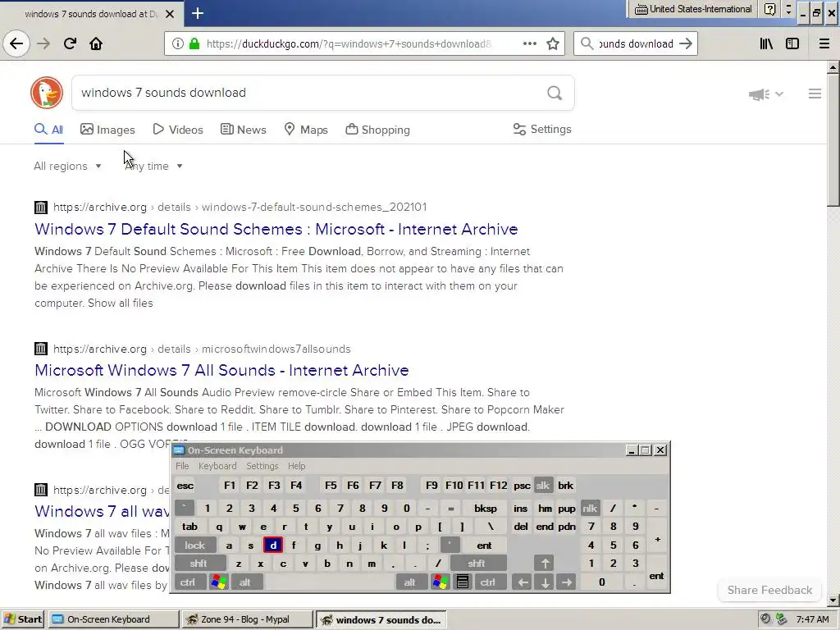Click the right arrow key on keyboard
This screenshot has width=840, height=630.
[x=566, y=582]
